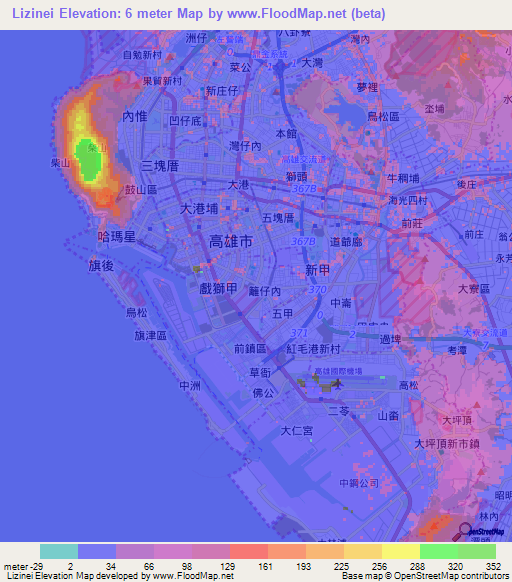Click the map label 戲獅甲
Screen dimensions: 512x582
[218, 288]
